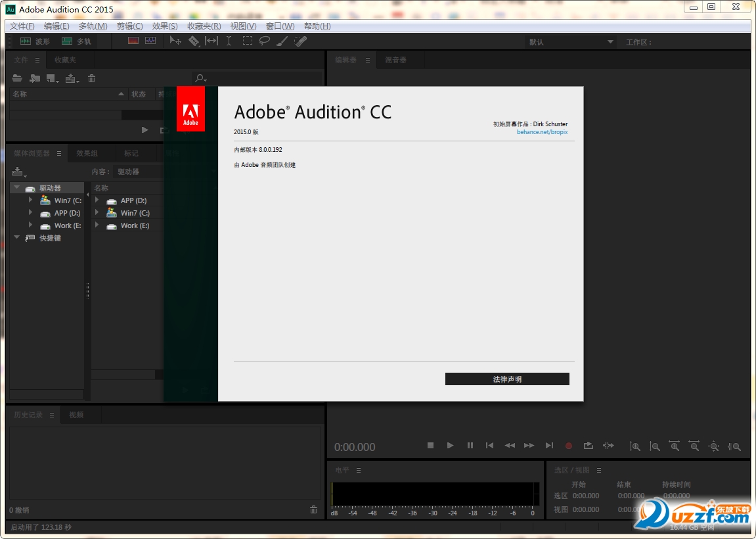Screen dimensions: 756x539
Task: Open the search options magnifier dropdown
Action: [200, 78]
